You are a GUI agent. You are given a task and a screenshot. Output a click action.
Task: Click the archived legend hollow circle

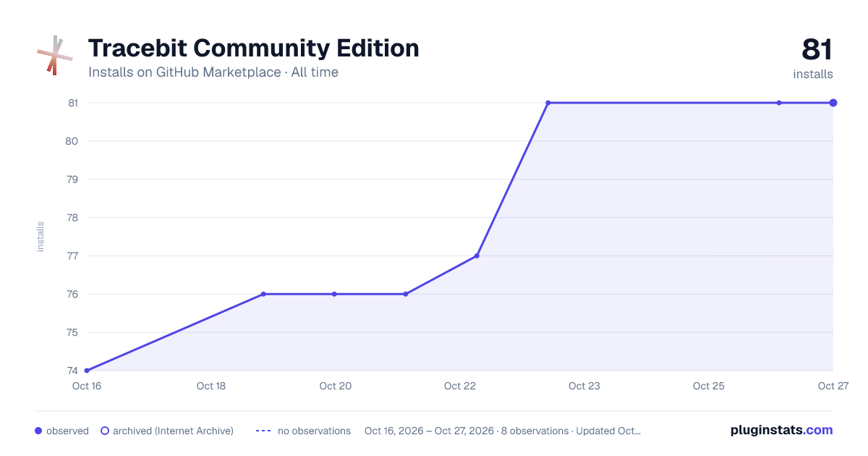click(105, 431)
